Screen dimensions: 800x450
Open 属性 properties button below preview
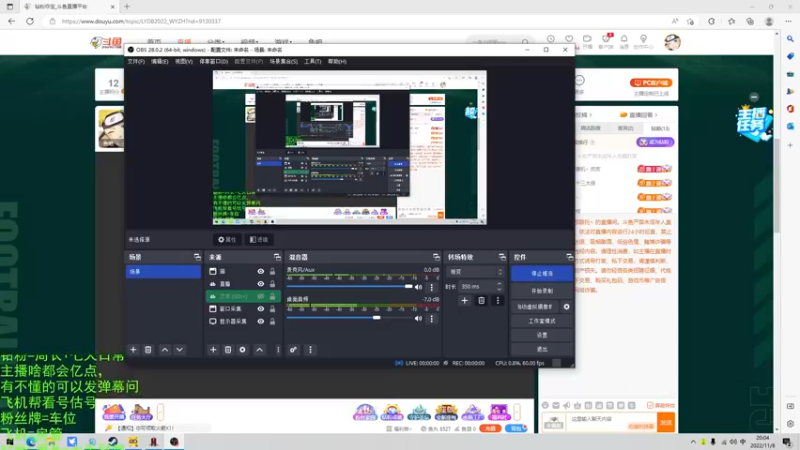click(x=227, y=239)
